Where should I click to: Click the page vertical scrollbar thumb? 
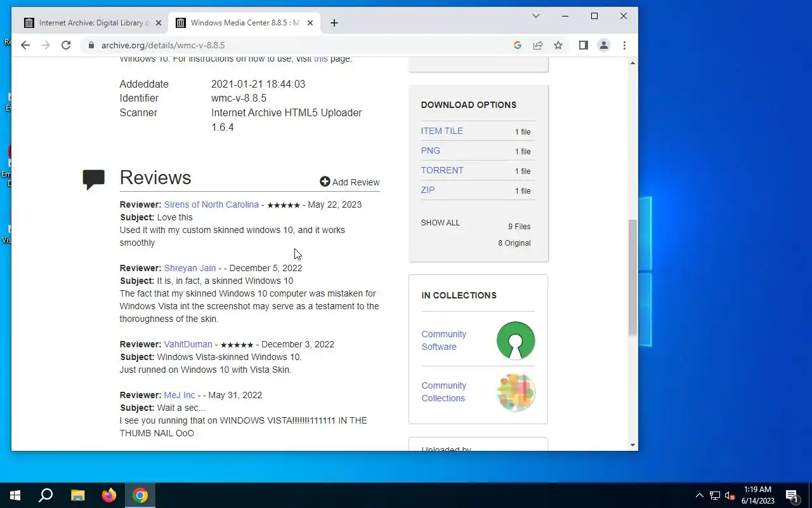tap(632, 277)
